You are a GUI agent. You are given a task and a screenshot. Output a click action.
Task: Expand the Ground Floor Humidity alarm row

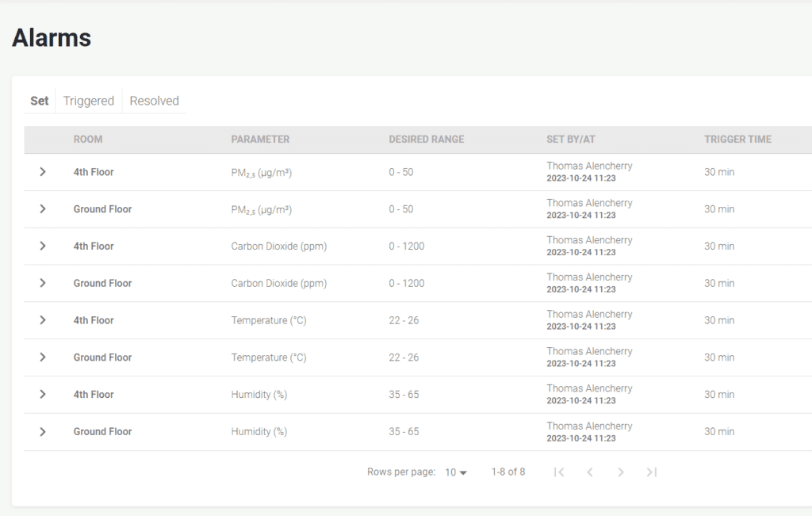43,432
